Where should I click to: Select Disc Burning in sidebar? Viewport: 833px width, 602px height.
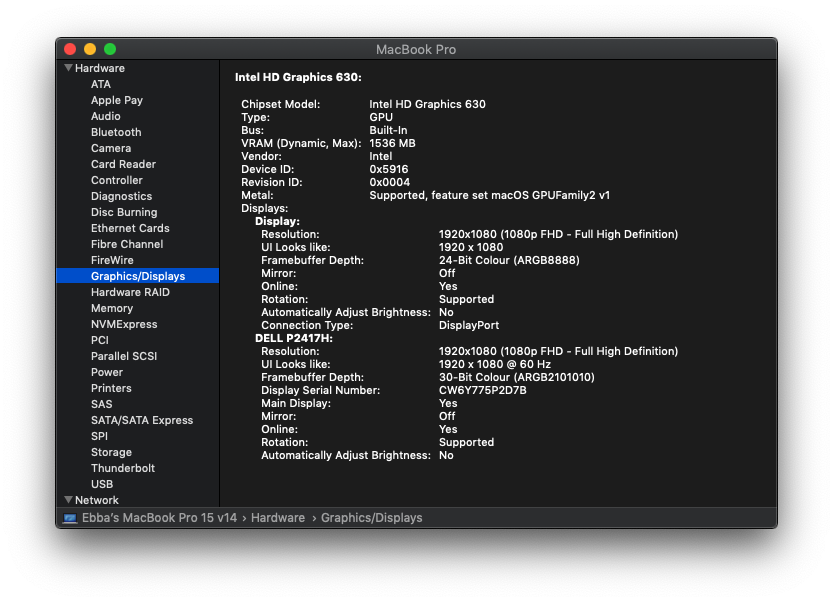pyautogui.click(x=124, y=212)
